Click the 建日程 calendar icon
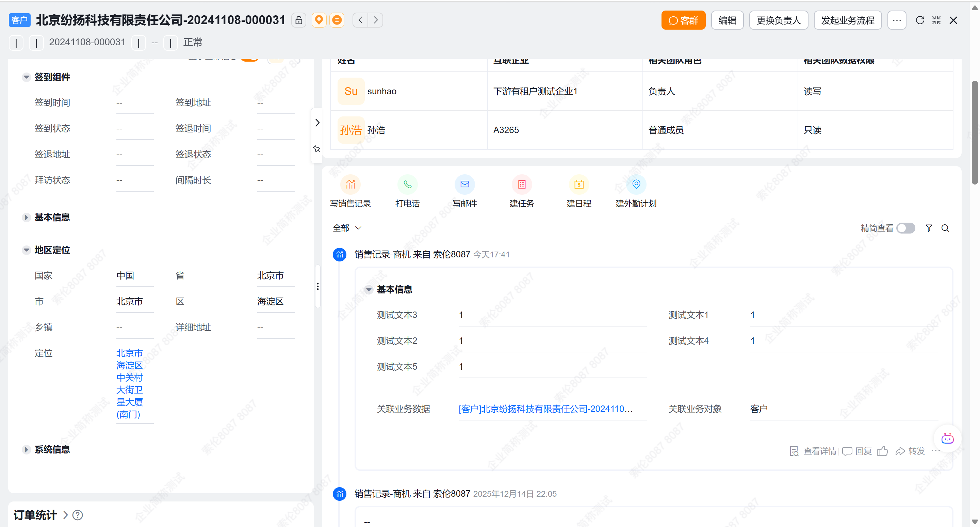Viewport: 980px width, 527px height. click(578, 185)
